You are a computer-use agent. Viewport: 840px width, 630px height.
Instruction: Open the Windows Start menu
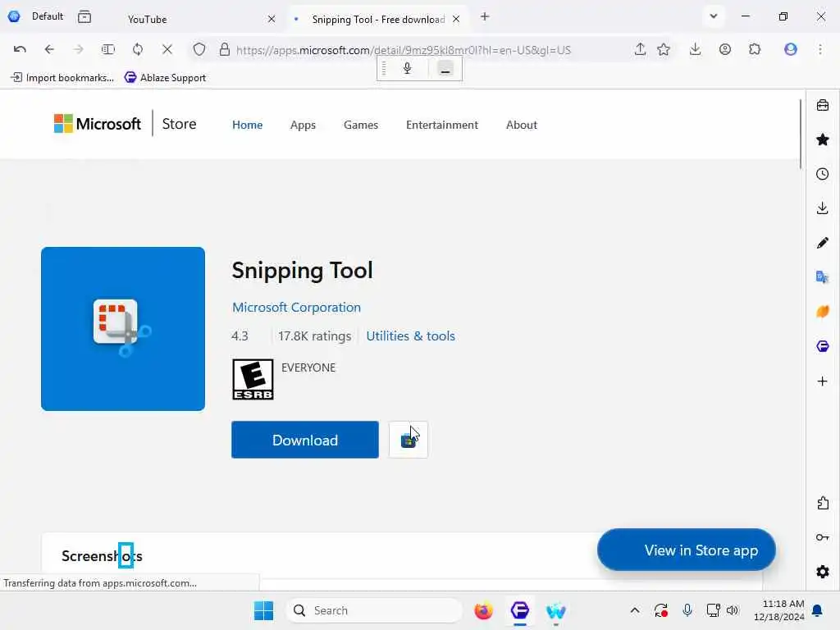point(263,610)
